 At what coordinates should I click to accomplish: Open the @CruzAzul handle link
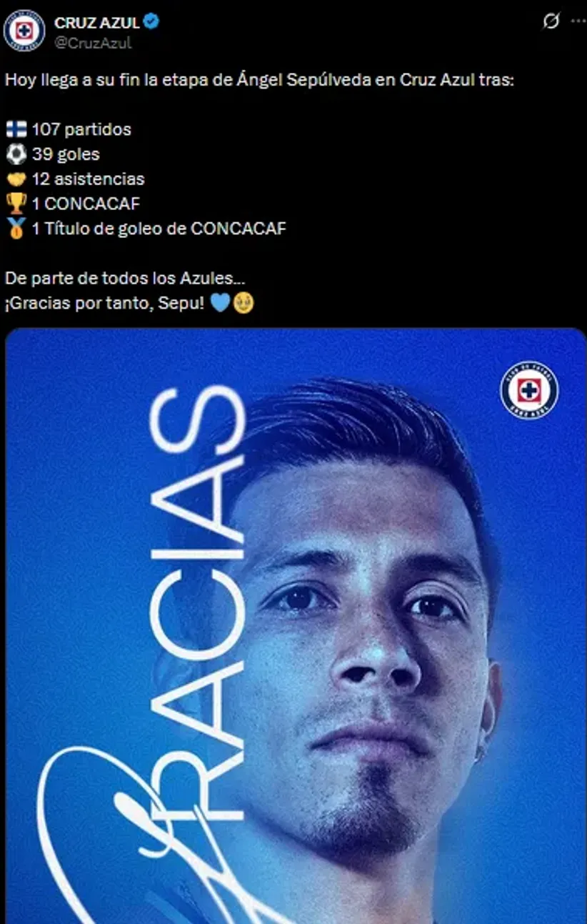pos(93,43)
